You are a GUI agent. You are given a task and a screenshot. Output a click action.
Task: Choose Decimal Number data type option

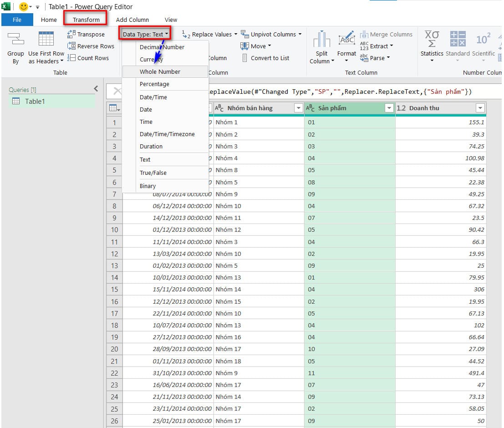coord(162,47)
